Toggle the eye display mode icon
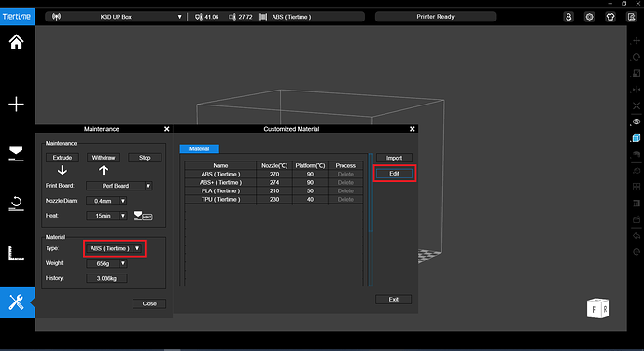The image size is (644, 351). (637, 122)
